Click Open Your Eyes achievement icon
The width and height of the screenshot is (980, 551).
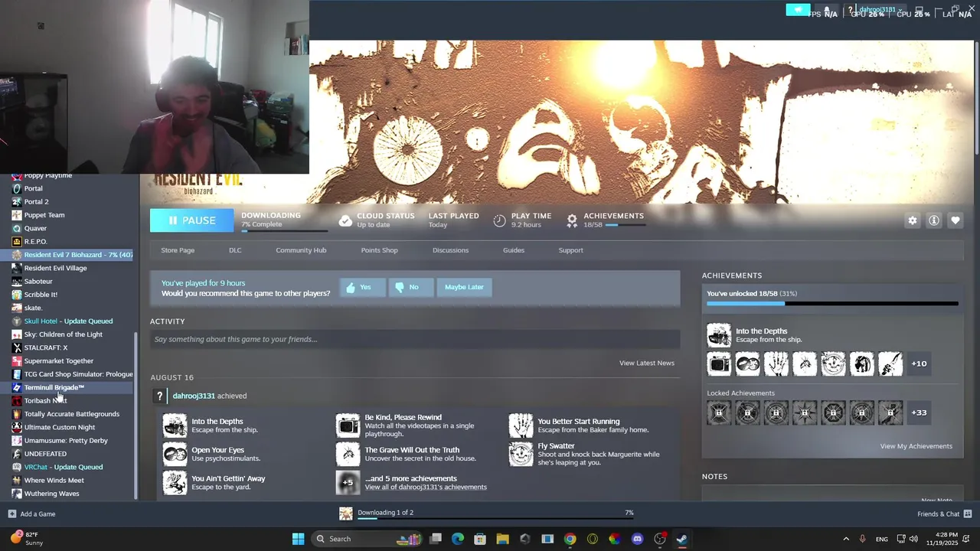pyautogui.click(x=175, y=454)
